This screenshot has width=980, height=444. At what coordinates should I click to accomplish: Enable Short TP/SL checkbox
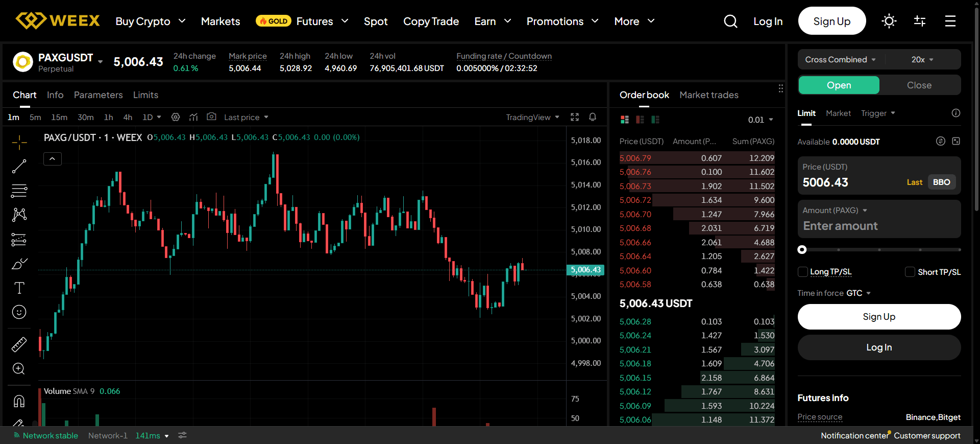pos(910,272)
